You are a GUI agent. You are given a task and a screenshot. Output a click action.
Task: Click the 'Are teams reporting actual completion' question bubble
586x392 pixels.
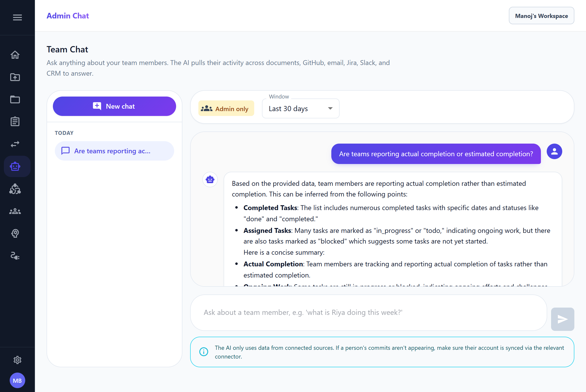click(x=436, y=154)
